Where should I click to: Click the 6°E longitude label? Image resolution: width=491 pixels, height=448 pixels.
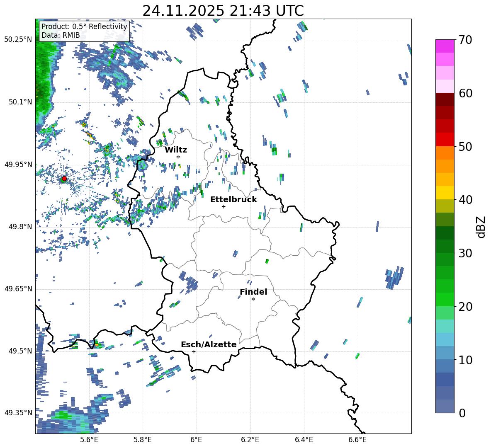click(x=196, y=440)
